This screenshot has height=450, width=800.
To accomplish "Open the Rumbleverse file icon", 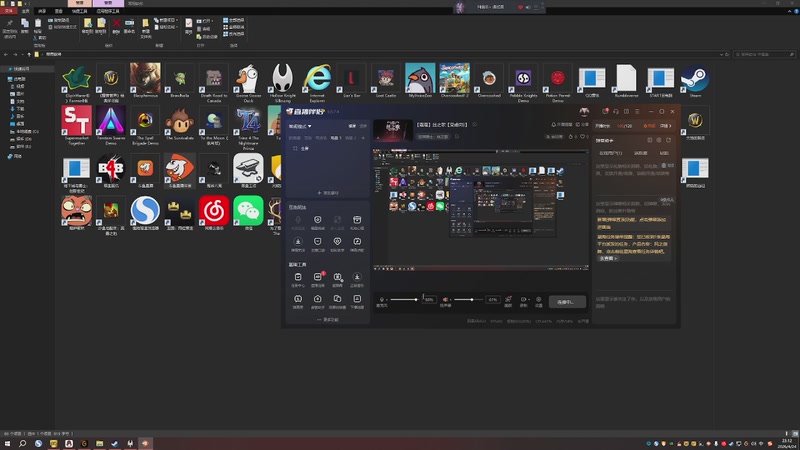I will (x=626, y=81).
